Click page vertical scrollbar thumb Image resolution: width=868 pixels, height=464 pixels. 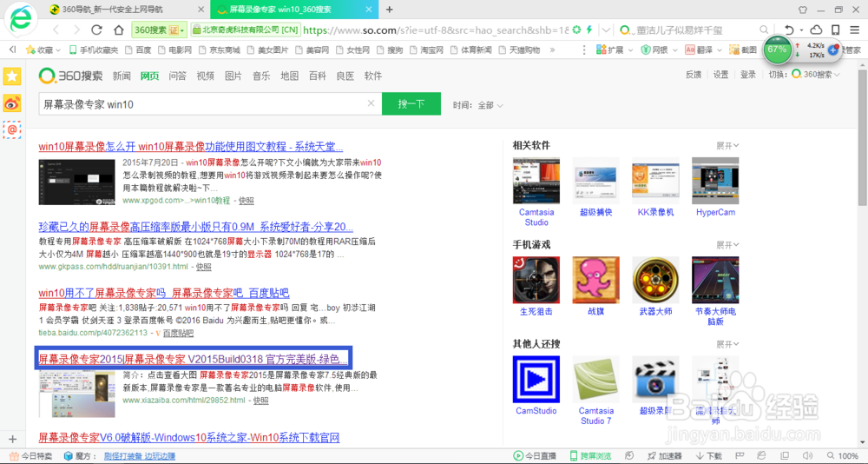862,137
